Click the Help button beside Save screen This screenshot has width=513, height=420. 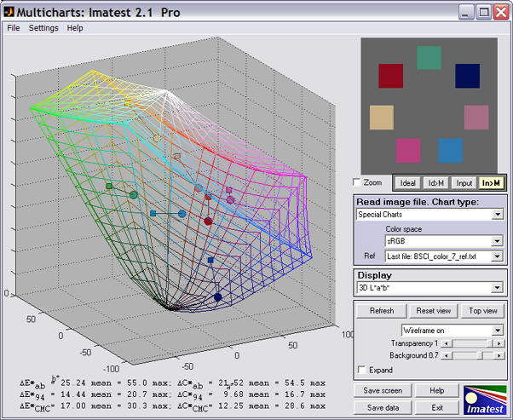(x=437, y=390)
